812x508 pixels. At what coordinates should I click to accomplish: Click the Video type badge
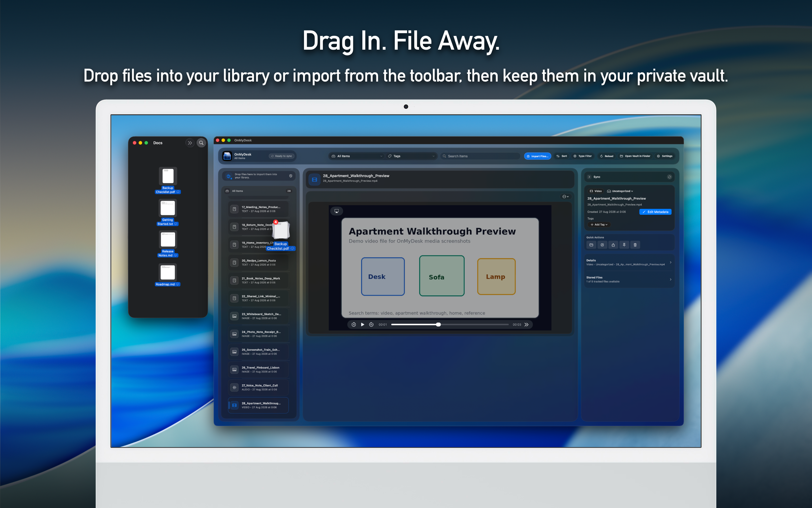coord(595,191)
